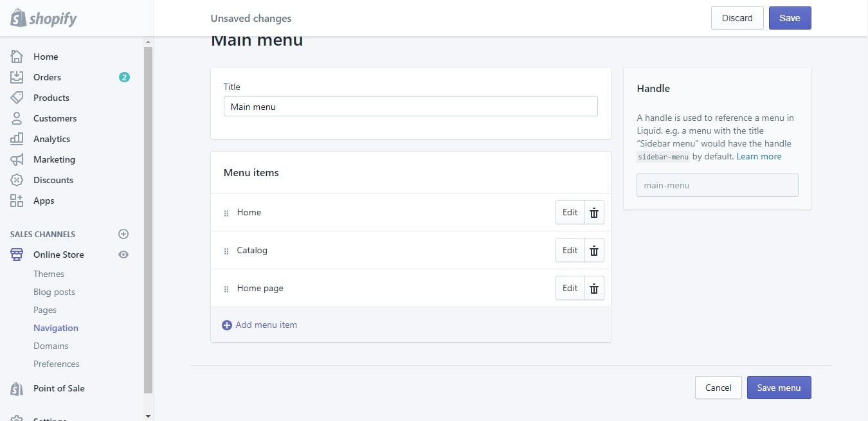Click drag handle of Home page item
868x421 pixels.
click(226, 289)
